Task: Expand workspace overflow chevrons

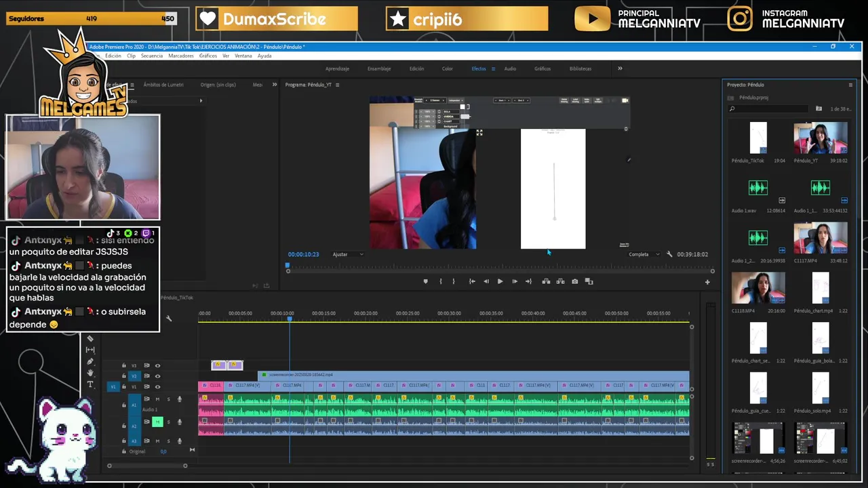Action: tap(620, 68)
